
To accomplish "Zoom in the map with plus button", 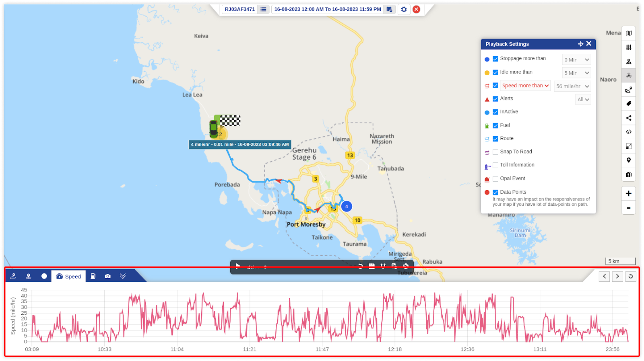I will 629,193.
